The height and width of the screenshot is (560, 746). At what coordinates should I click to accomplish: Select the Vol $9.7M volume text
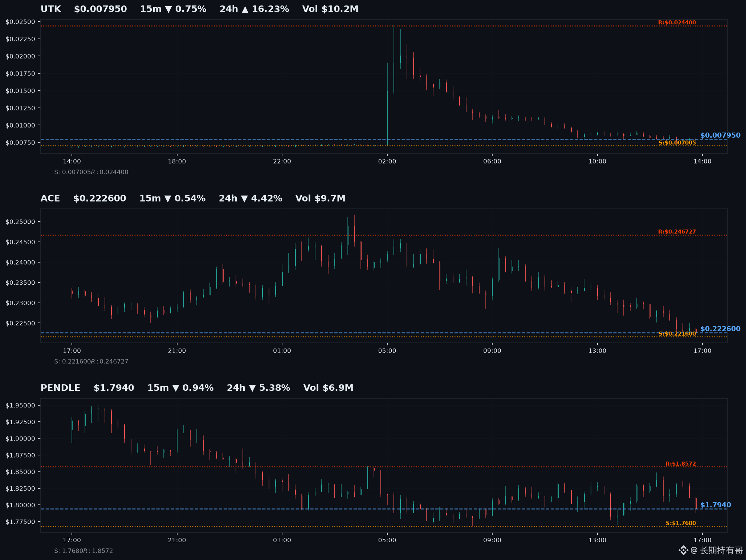[321, 199]
